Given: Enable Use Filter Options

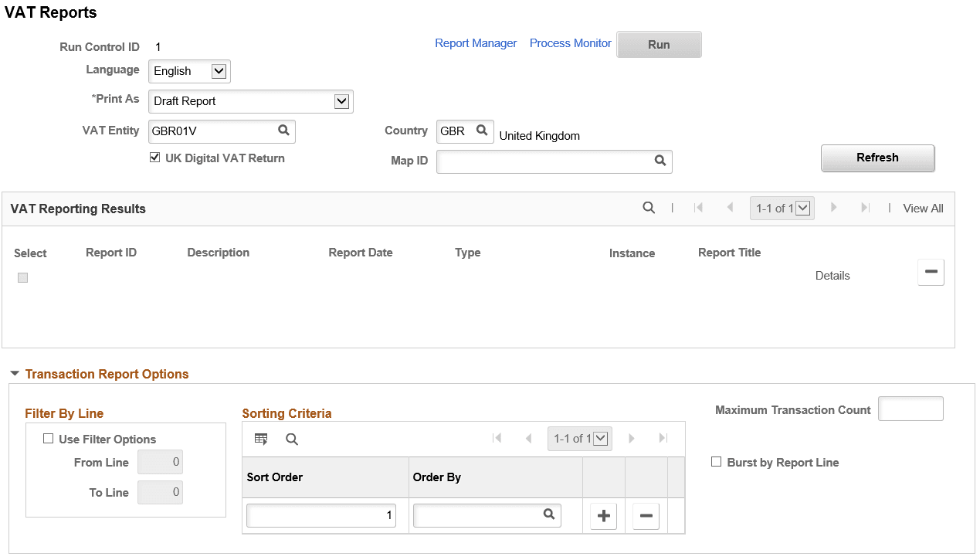Looking at the screenshot, I should [49, 438].
